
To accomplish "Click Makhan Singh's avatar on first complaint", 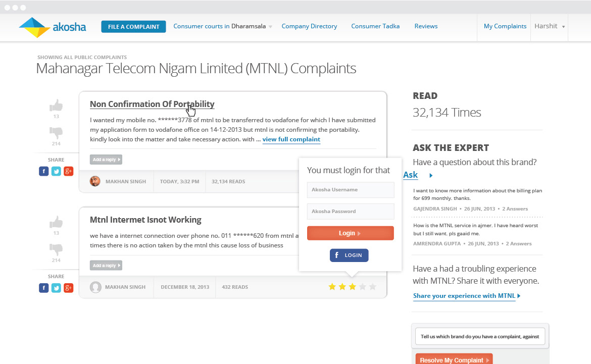I will (95, 181).
